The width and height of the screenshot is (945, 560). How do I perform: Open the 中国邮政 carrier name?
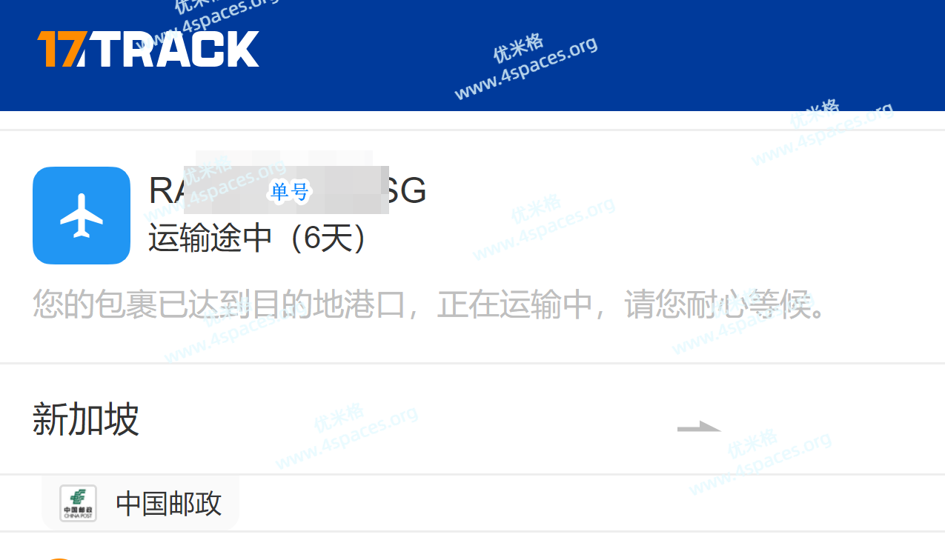coord(169,504)
